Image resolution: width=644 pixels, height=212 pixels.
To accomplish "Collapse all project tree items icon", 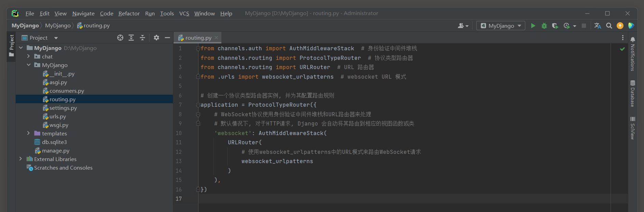I will 142,38.
